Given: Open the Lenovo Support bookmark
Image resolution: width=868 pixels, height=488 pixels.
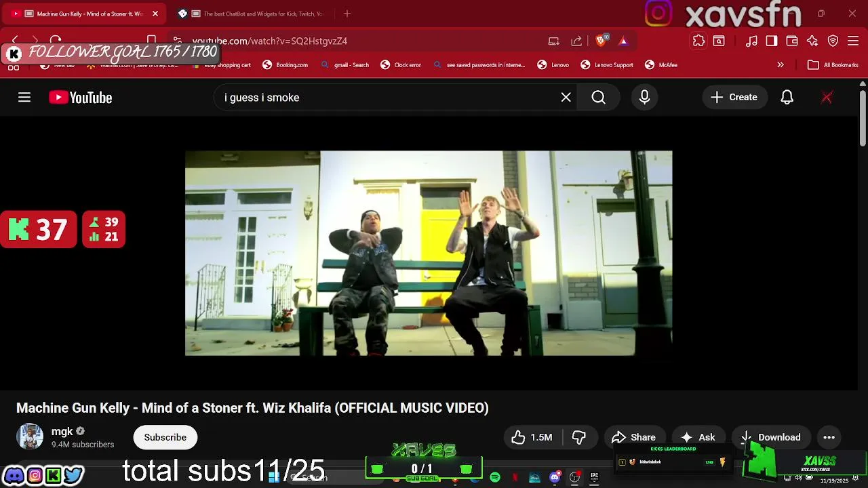Looking at the screenshot, I should click(606, 65).
